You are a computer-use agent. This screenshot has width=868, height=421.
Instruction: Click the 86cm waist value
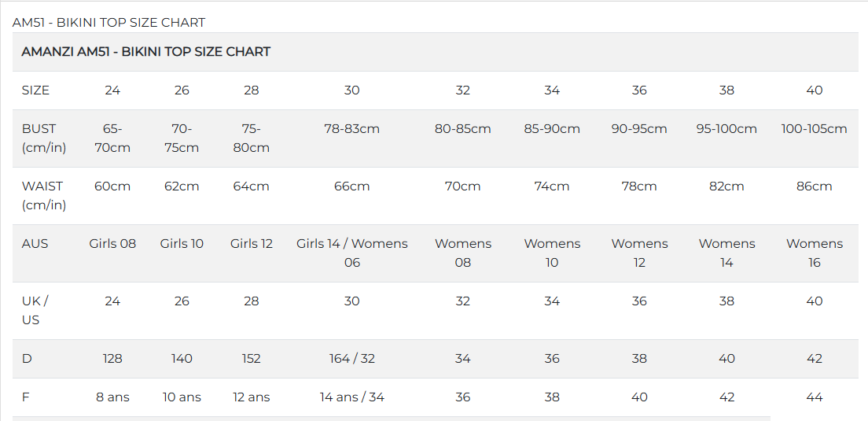click(x=814, y=186)
